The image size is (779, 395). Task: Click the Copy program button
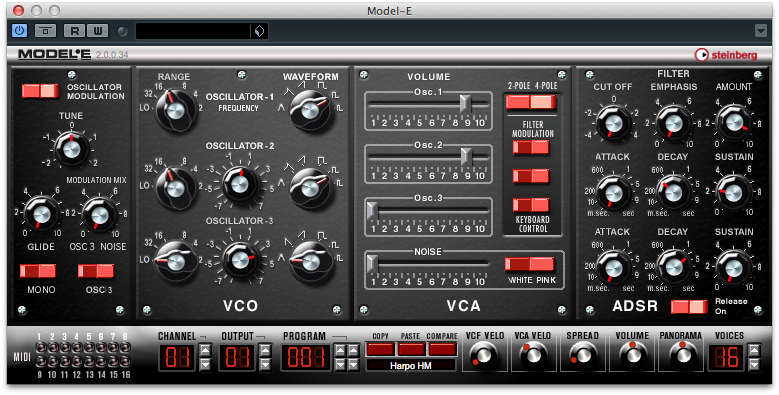tap(381, 349)
